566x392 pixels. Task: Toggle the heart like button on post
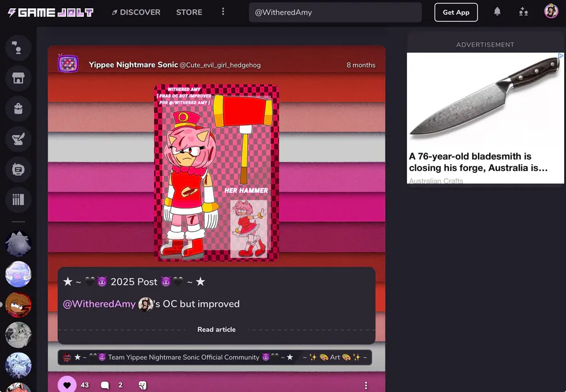click(x=67, y=385)
